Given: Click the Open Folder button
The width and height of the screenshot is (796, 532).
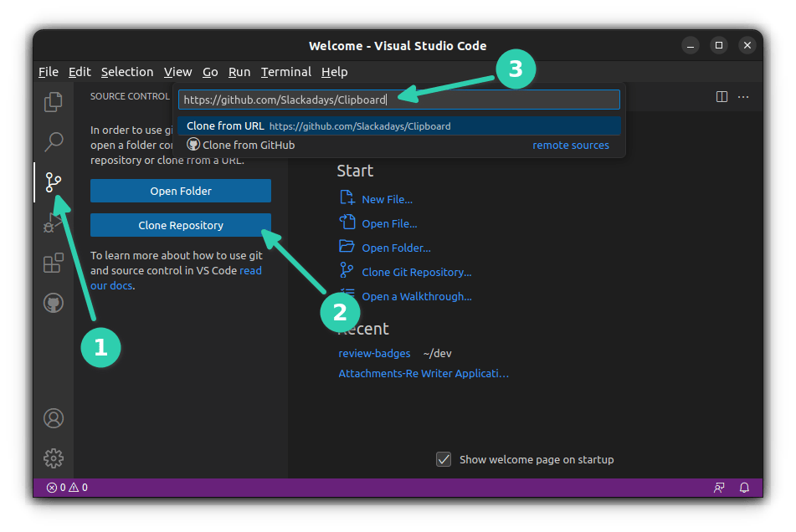Looking at the screenshot, I should (181, 191).
